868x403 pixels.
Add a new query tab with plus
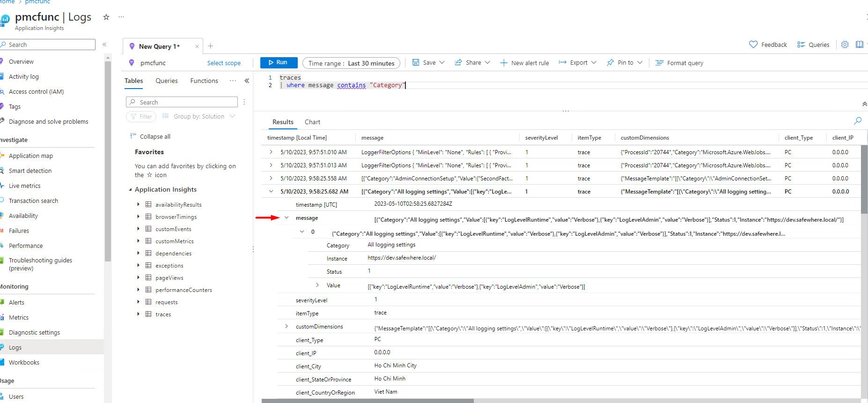pos(211,46)
